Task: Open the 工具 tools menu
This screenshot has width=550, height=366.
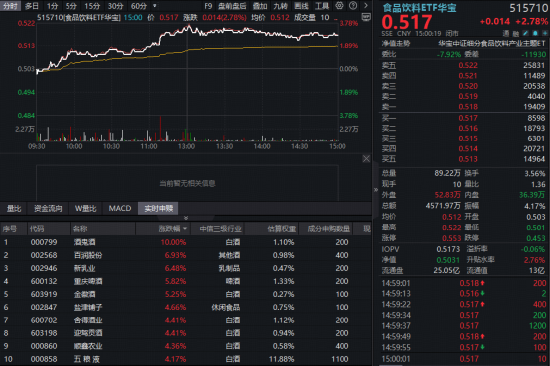Action: (322, 6)
